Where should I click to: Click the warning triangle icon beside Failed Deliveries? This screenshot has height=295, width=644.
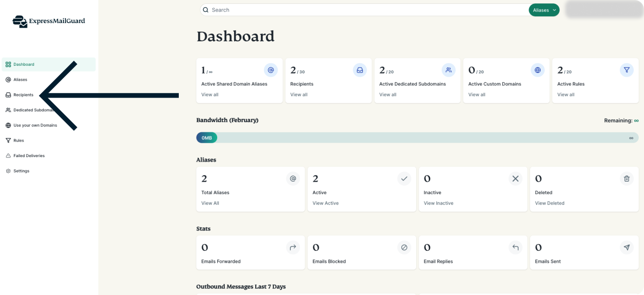pyautogui.click(x=8, y=156)
